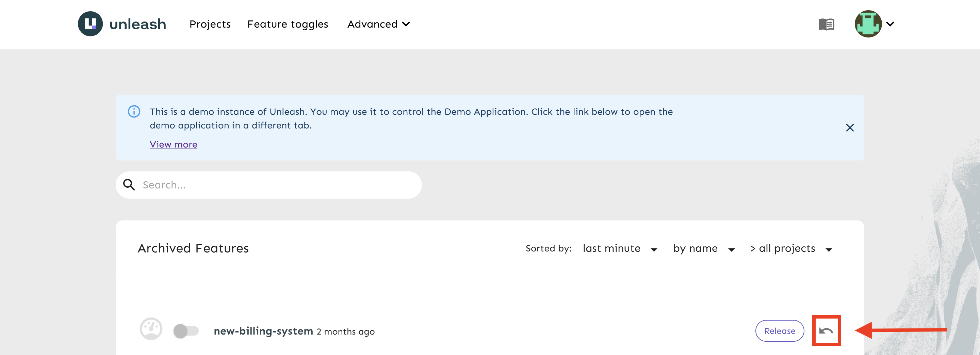Click into the Search field

coord(268,185)
